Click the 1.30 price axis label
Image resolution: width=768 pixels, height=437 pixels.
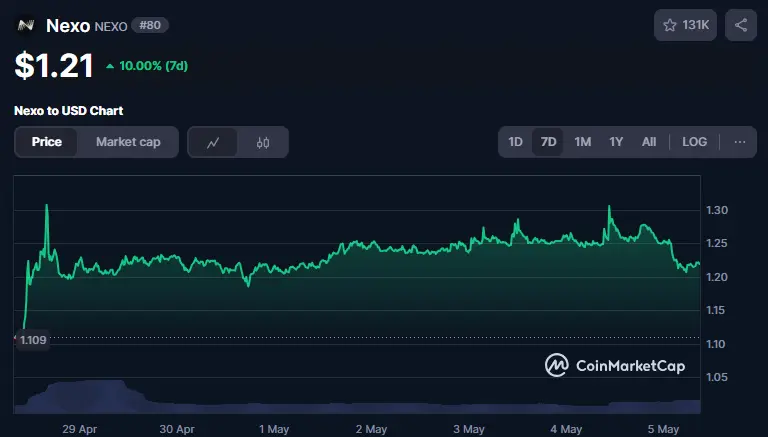coord(717,210)
